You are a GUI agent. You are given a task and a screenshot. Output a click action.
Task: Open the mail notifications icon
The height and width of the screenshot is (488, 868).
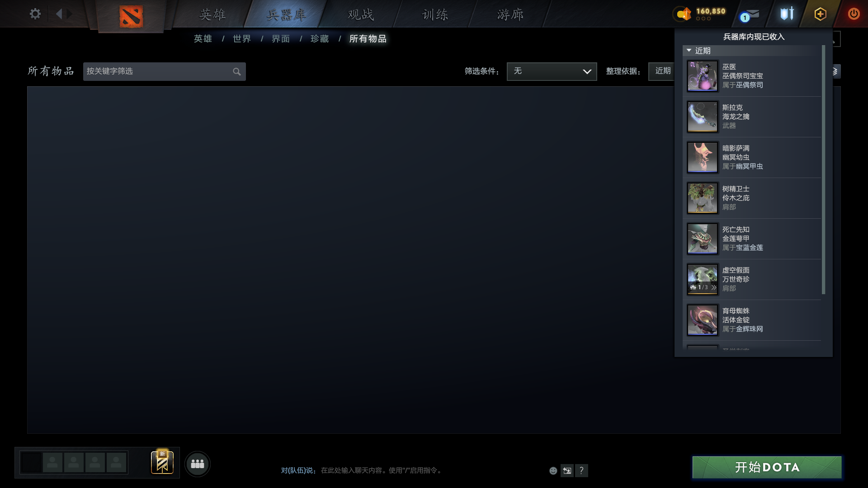pos(750,15)
